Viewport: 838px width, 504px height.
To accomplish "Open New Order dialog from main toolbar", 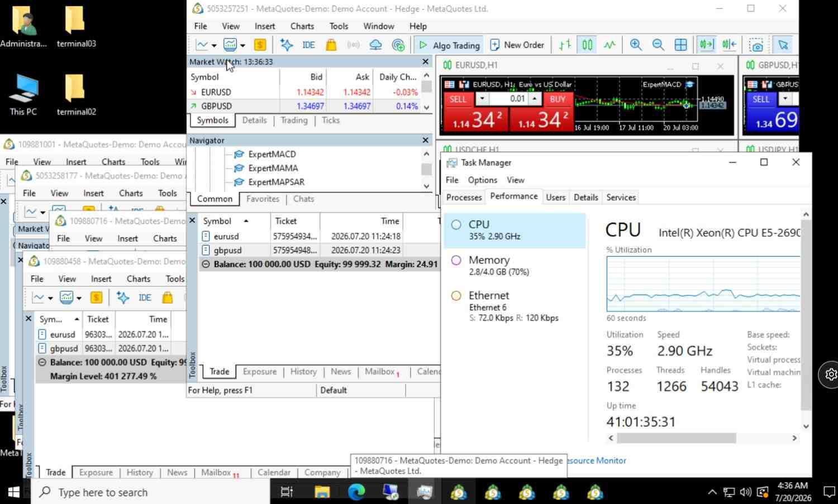I will click(517, 45).
